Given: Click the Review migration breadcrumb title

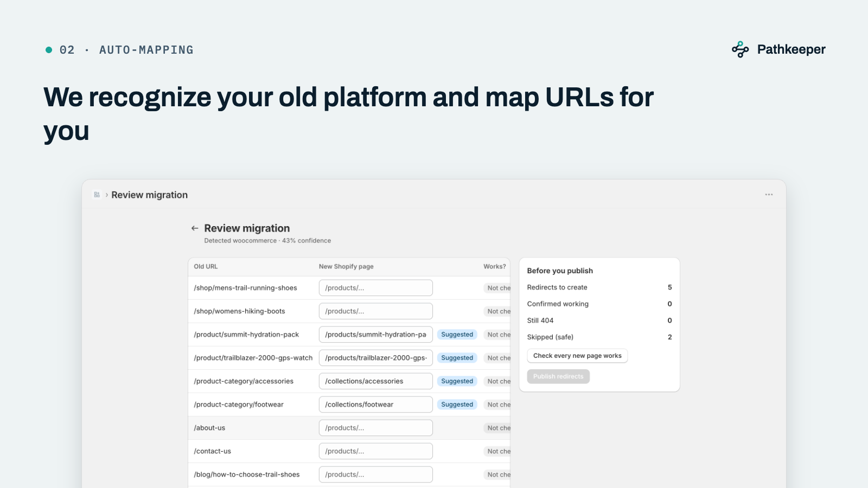Looking at the screenshot, I should (x=150, y=195).
